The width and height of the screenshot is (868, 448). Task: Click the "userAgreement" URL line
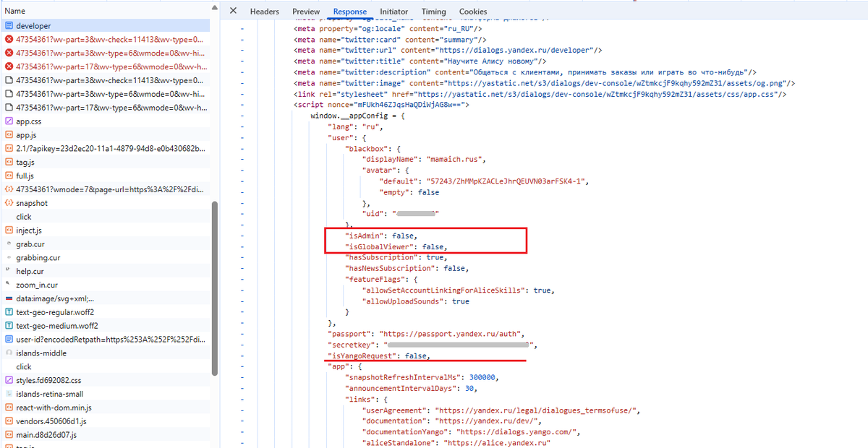point(501,410)
